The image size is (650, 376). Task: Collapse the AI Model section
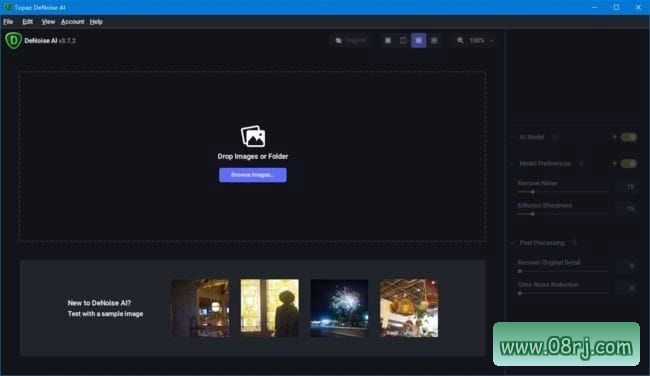[513, 137]
